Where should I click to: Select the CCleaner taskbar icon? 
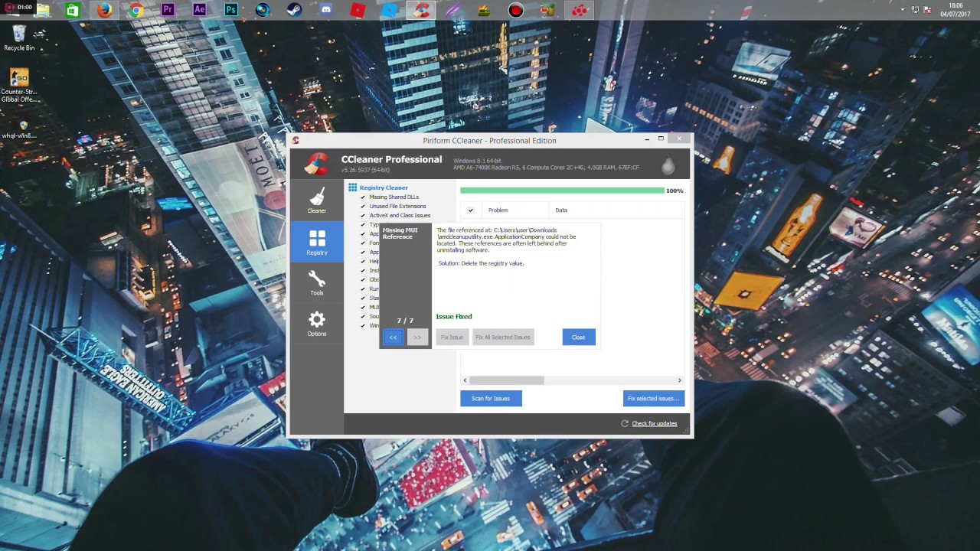(420, 11)
